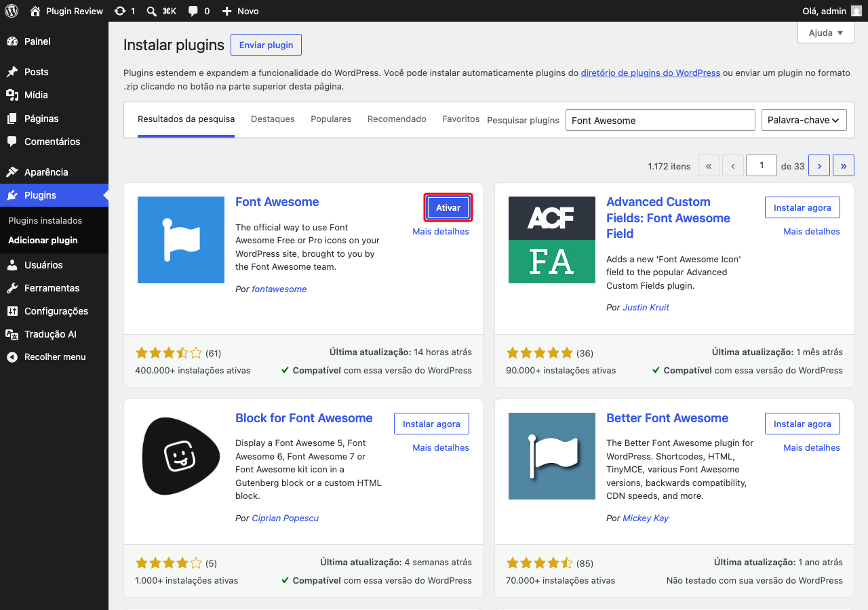The image size is (868, 610).
Task: Switch to the Favoritos tab
Action: 461,119
